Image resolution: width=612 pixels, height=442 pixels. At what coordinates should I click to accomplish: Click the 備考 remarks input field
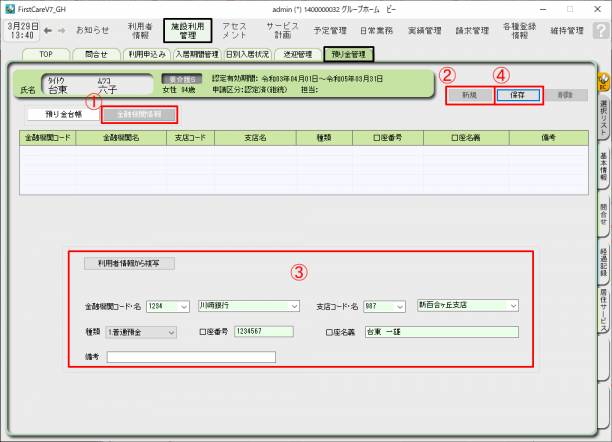[190, 356]
